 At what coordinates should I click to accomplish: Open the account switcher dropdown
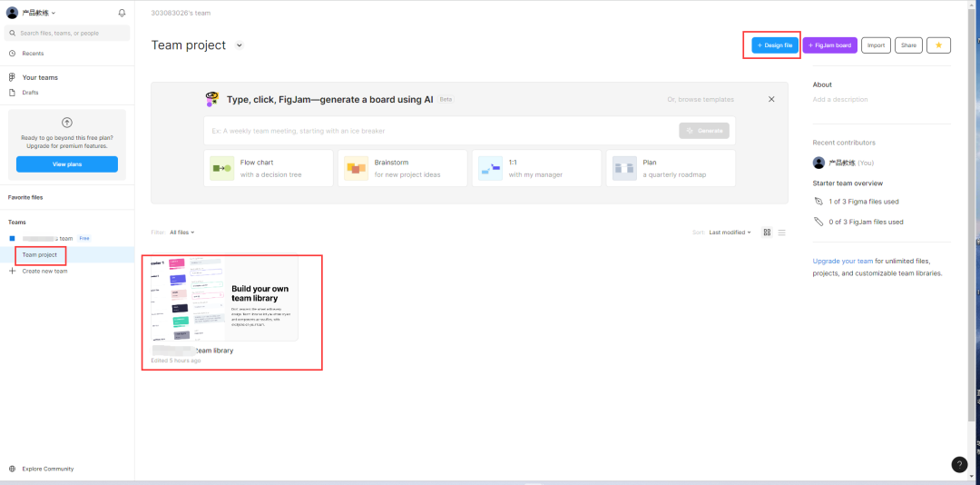point(39,13)
